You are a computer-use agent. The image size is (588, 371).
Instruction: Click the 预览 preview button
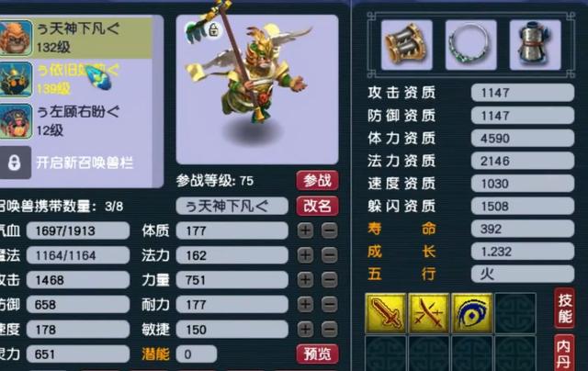(317, 354)
